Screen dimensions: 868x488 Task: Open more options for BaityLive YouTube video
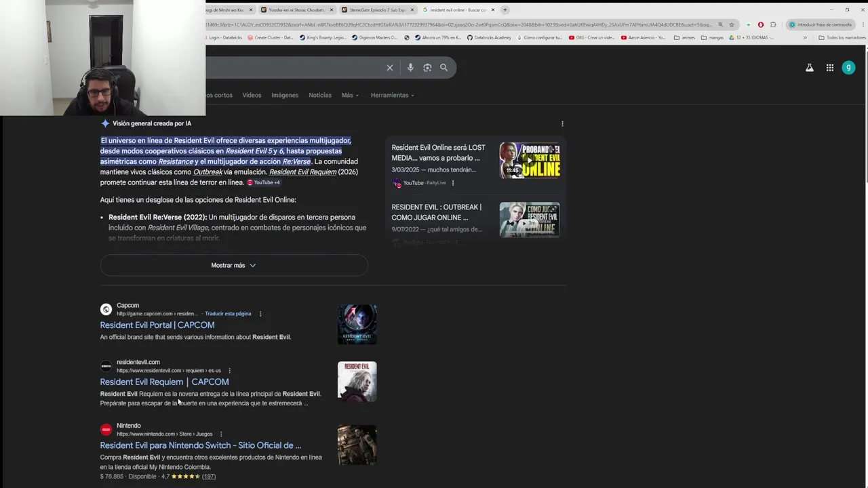453,183
